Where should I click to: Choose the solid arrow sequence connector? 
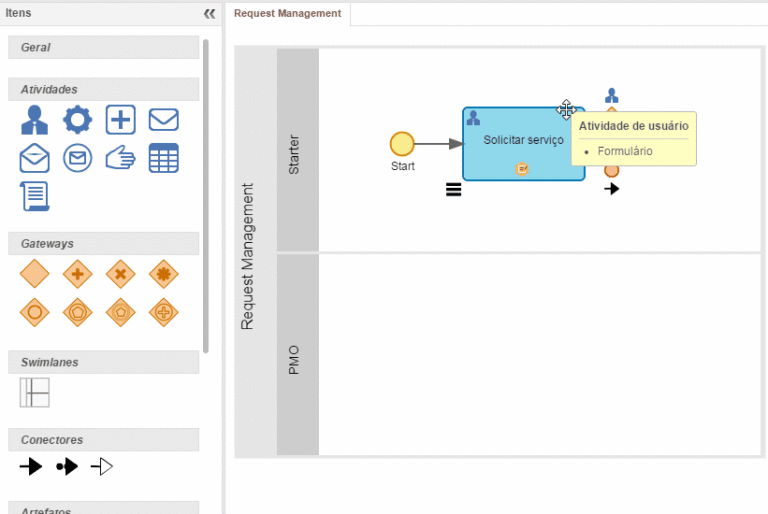pos(31,466)
